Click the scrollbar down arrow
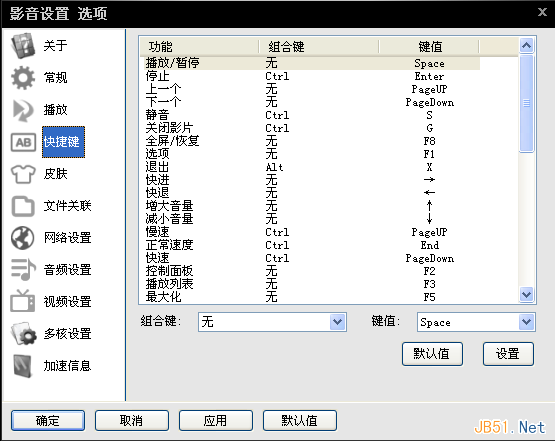555x441 pixels. (x=527, y=294)
